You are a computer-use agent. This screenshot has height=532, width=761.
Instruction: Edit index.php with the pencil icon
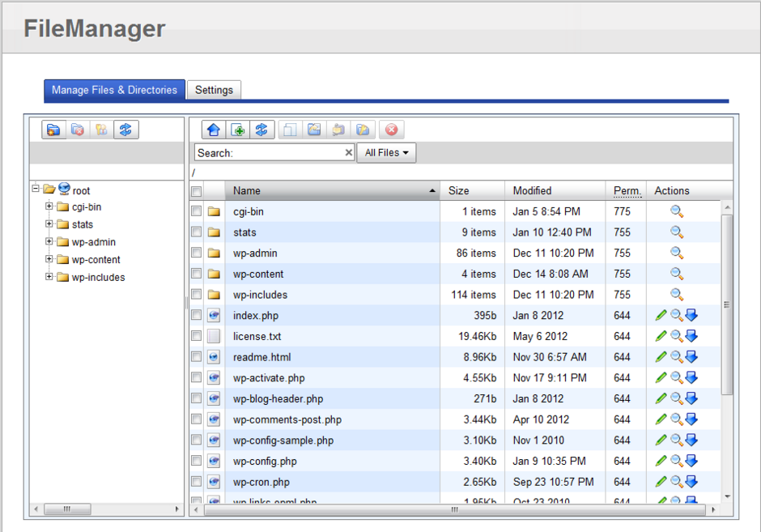(661, 316)
